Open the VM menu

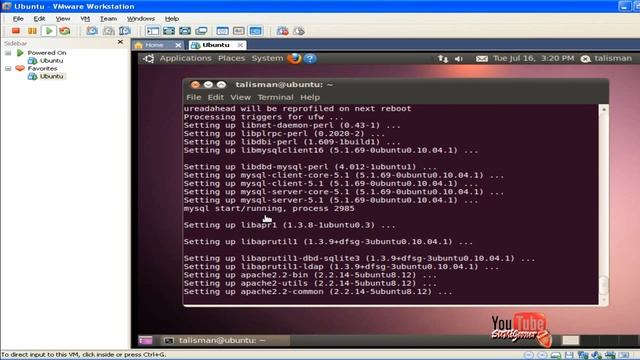tap(85, 19)
